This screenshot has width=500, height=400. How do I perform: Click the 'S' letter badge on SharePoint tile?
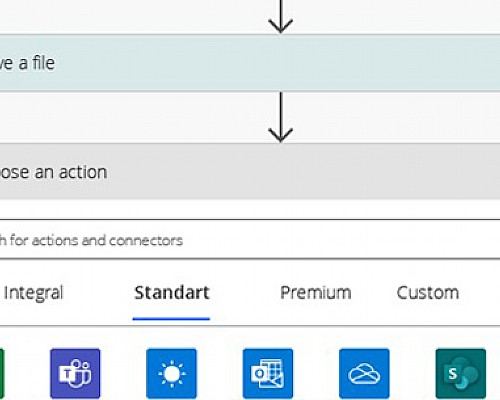click(452, 374)
